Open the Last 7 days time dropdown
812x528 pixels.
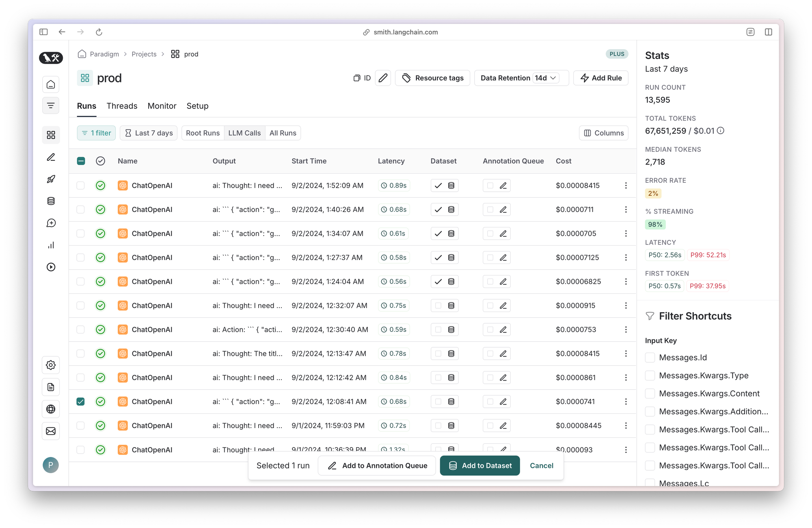[149, 133]
